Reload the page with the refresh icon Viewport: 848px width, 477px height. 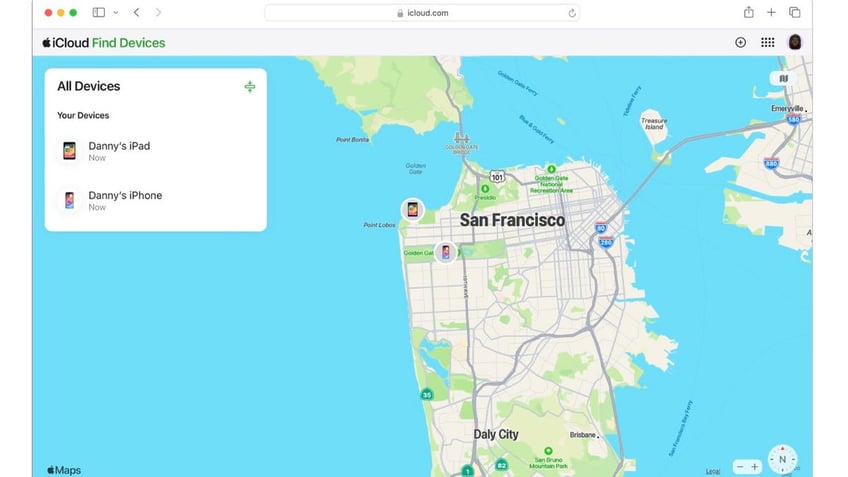(572, 13)
